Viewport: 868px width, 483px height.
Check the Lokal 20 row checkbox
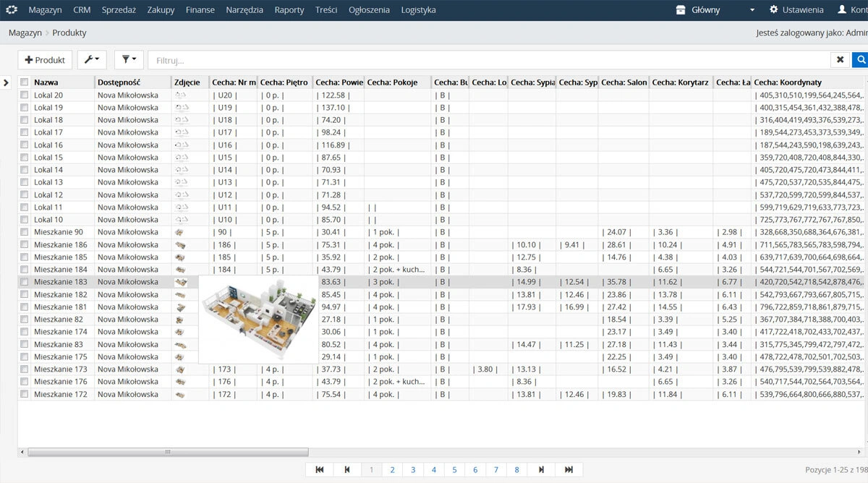coord(24,95)
